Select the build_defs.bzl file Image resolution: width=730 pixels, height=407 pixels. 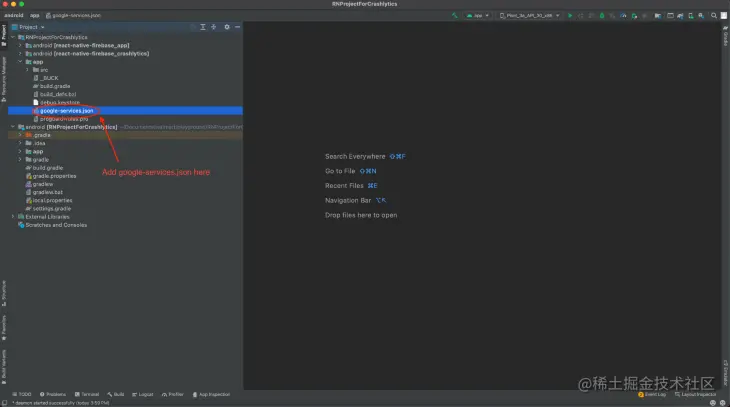(54, 94)
